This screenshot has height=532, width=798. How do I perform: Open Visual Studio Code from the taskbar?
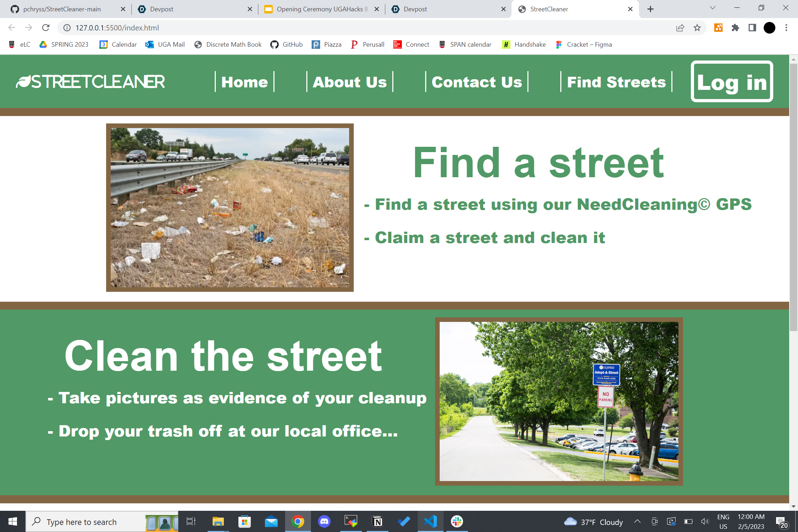click(x=430, y=521)
